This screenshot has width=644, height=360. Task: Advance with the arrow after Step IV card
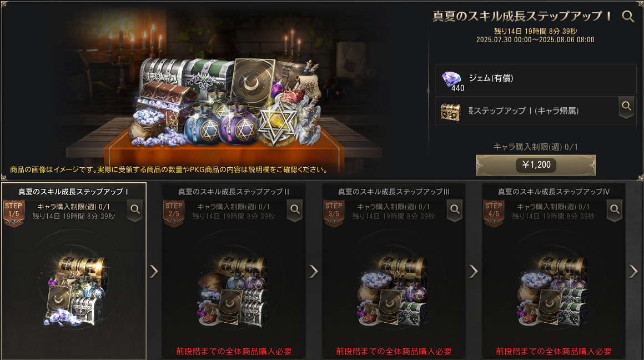pyautogui.click(x=634, y=271)
